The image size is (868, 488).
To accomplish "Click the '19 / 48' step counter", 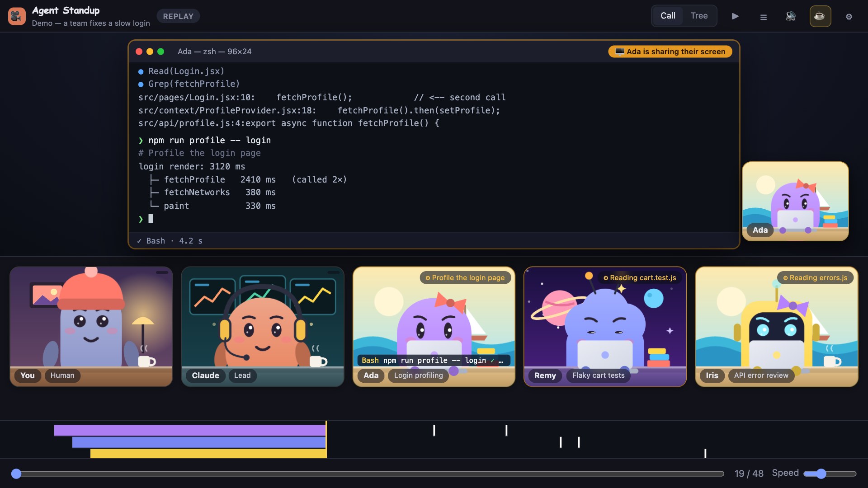I will 749,474.
